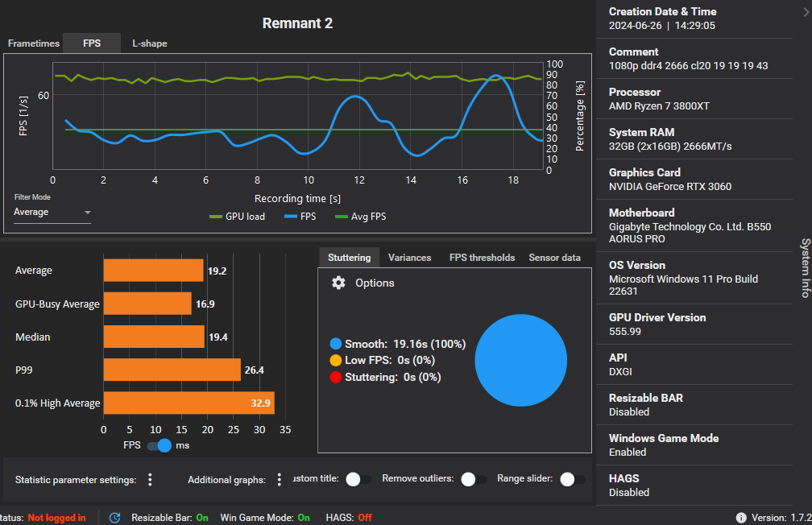The image size is (812, 525).
Task: Open the Sensor data tab
Action: (x=554, y=258)
